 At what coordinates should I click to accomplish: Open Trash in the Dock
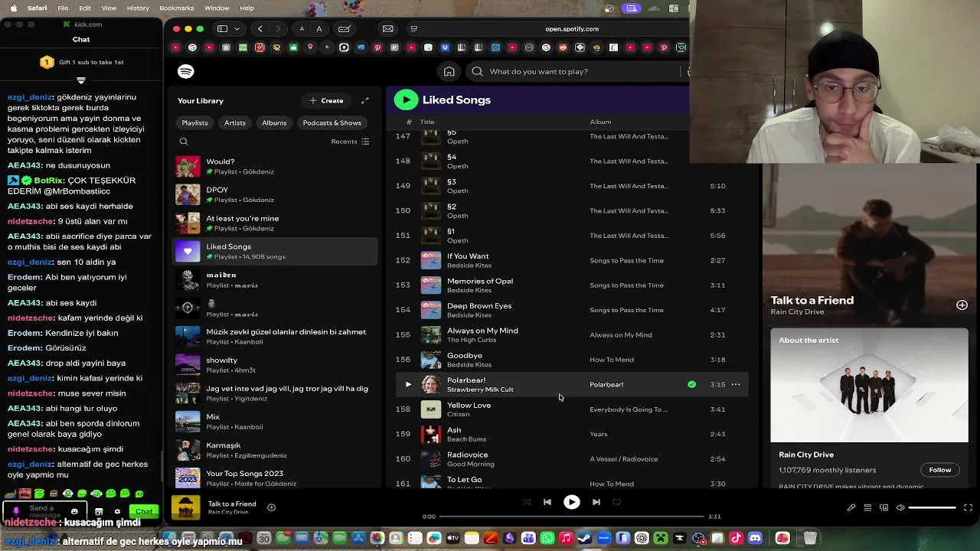(809, 539)
